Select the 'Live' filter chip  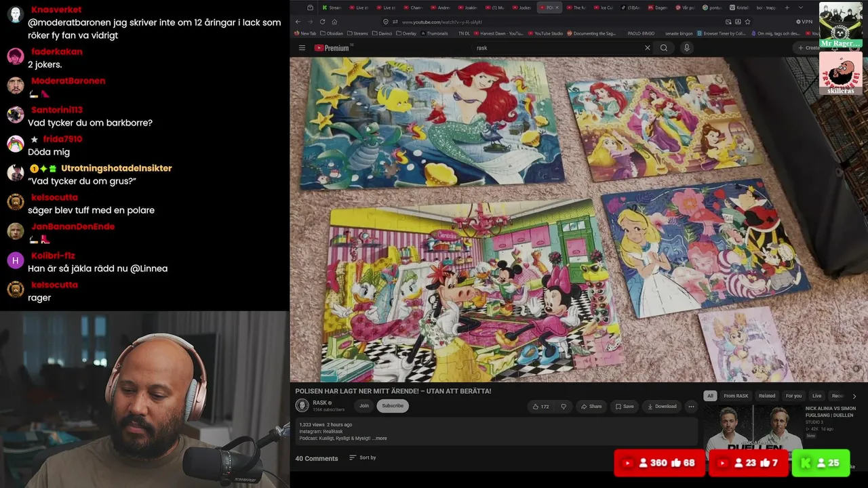pos(816,396)
